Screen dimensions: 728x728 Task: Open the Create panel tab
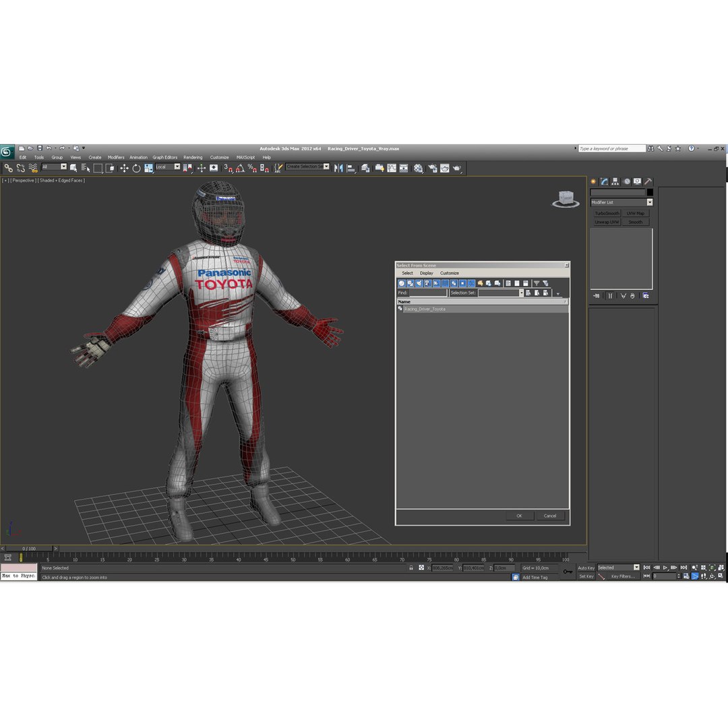click(593, 181)
